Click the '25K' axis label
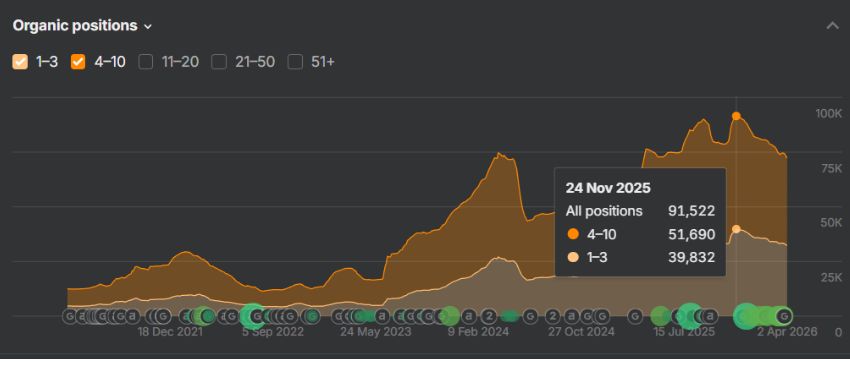The image size is (850, 370). click(831, 277)
